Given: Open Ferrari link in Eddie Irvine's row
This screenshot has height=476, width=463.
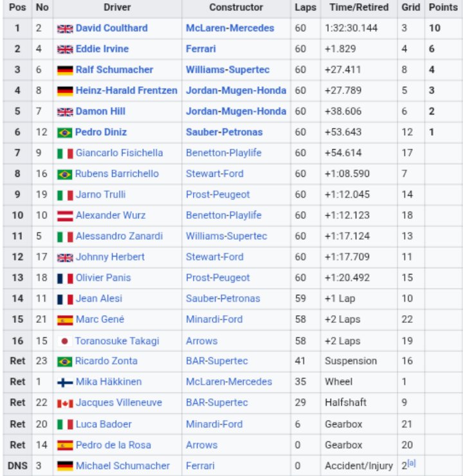Looking at the screenshot, I should click(201, 49).
